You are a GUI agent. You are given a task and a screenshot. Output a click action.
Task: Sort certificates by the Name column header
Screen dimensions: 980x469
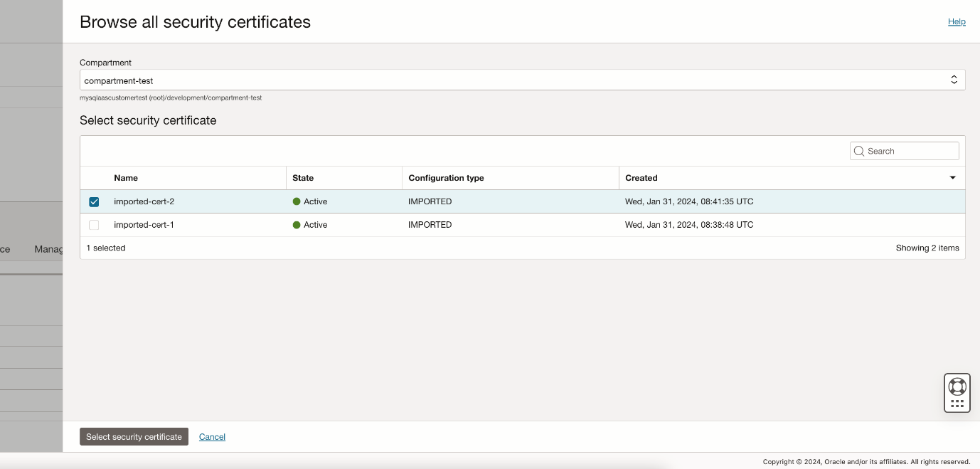click(126, 178)
